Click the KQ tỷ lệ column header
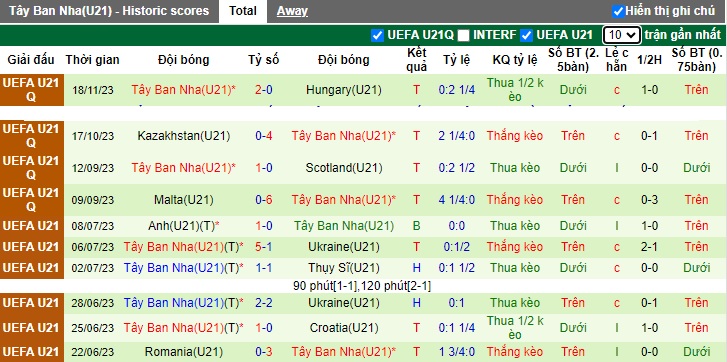 click(515, 60)
